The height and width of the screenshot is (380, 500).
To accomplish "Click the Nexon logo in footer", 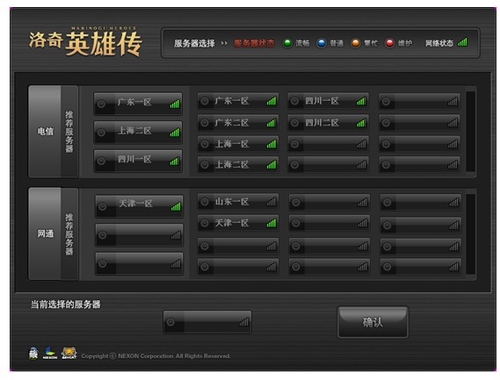I will 50,353.
